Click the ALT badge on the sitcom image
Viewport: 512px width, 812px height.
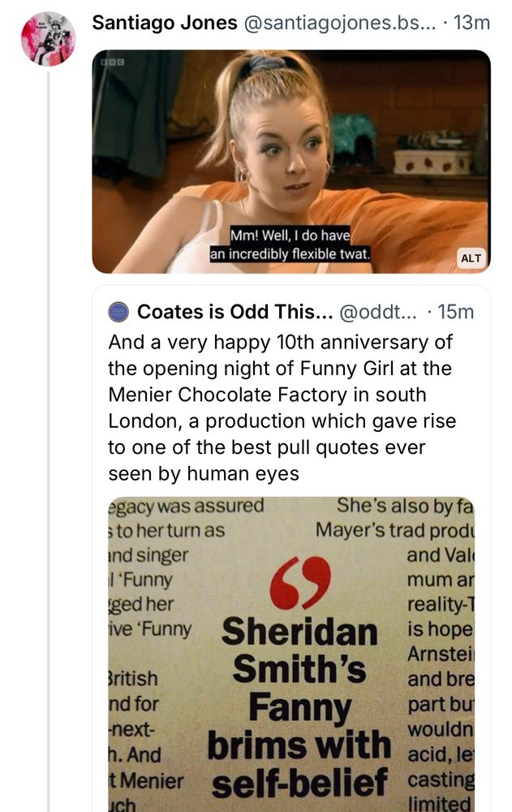coord(472,258)
